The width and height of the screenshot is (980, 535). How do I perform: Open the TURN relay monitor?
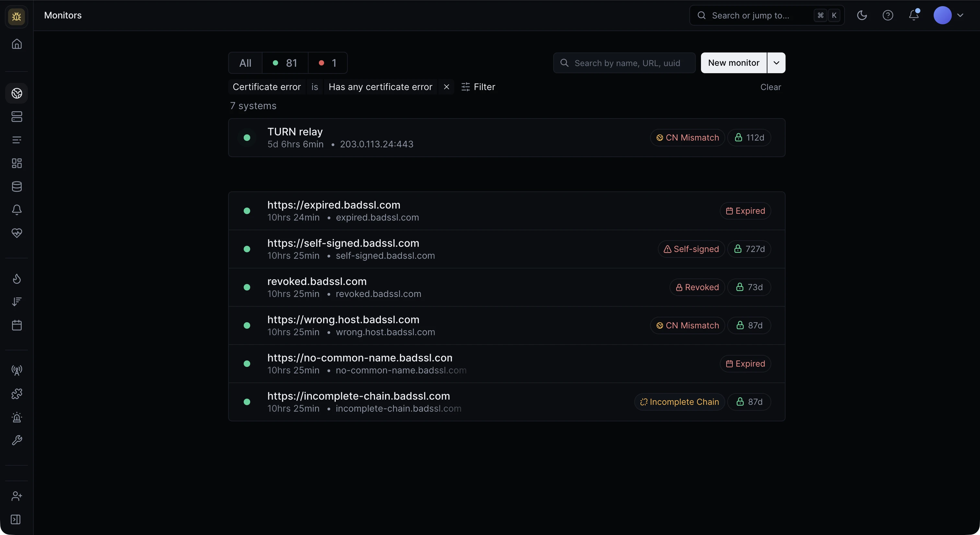(x=507, y=138)
